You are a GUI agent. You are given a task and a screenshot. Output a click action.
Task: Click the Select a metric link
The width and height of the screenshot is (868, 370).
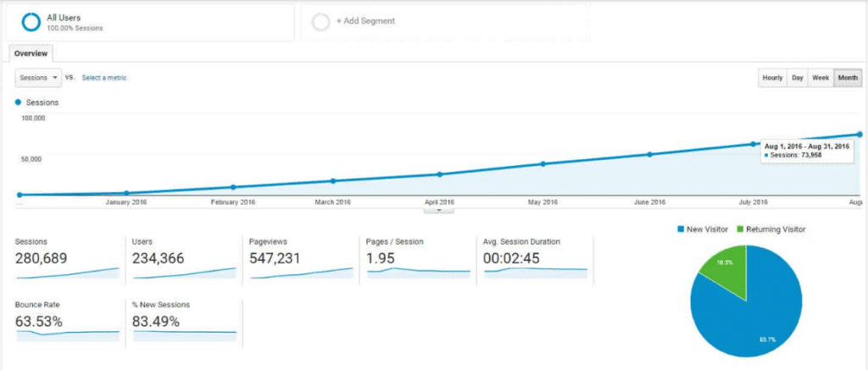click(x=104, y=78)
